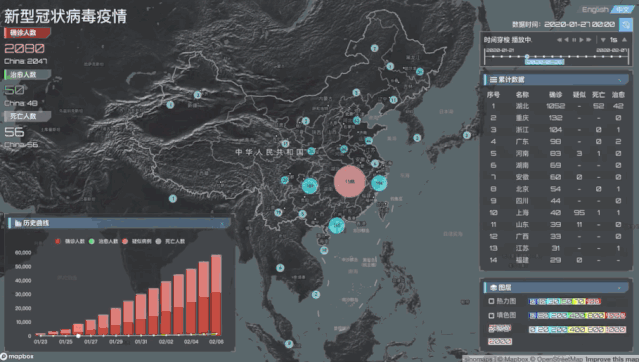Sort by the 死亡 column header

tap(598, 95)
